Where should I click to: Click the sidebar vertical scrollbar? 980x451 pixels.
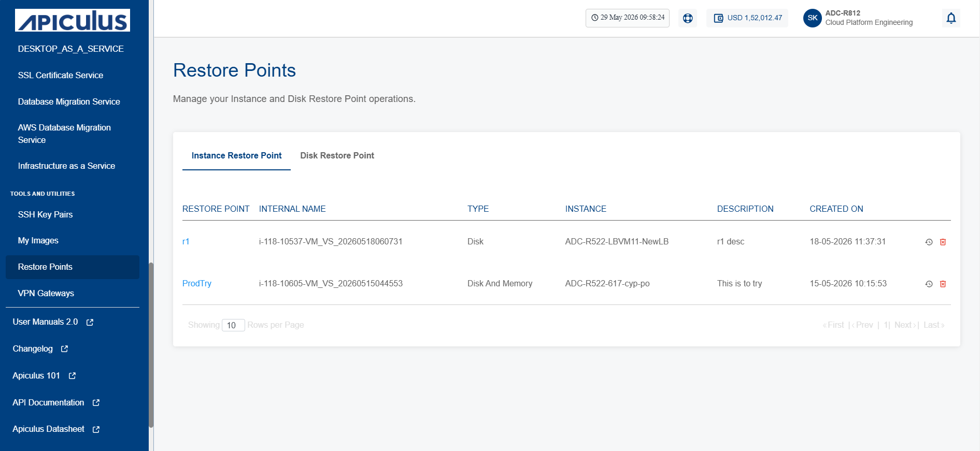(x=151, y=345)
